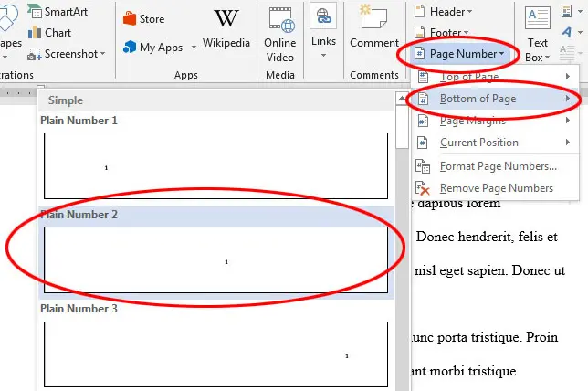Click the Page Number dropdown button

(x=461, y=54)
